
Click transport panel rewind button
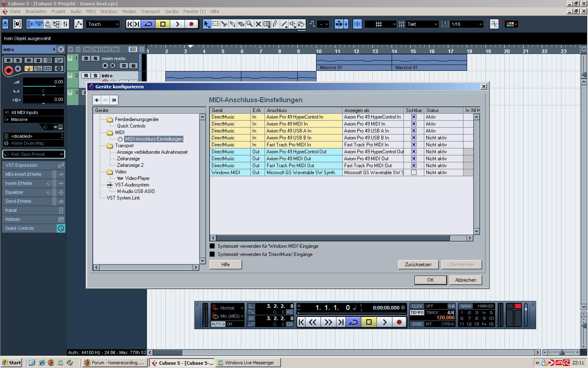(x=313, y=322)
